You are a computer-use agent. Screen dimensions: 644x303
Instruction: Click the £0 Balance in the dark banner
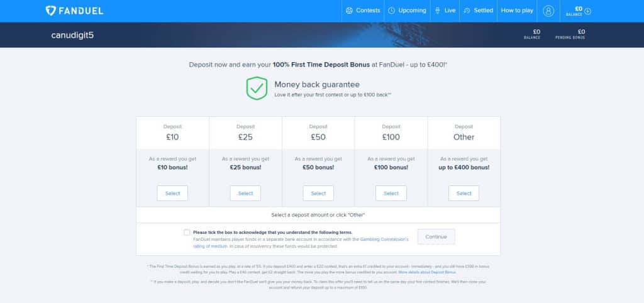point(536,31)
